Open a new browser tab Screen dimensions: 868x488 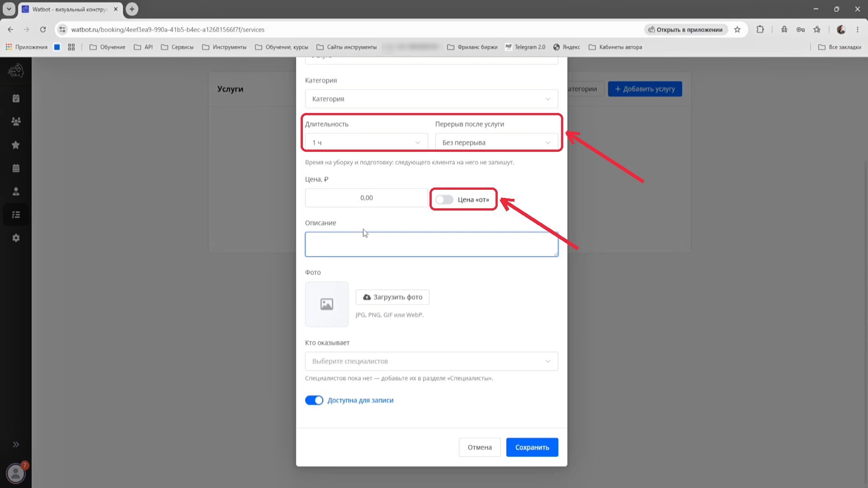pos(132,9)
